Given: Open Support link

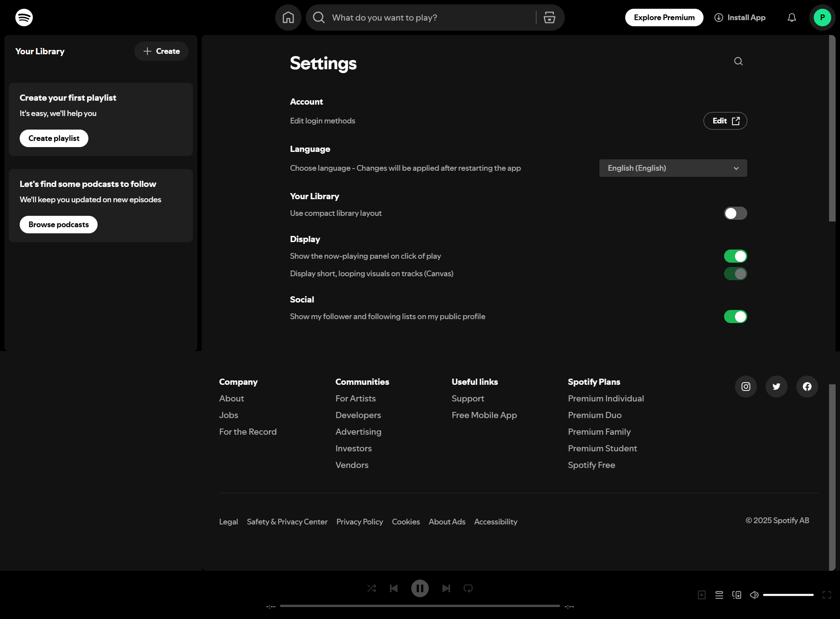Looking at the screenshot, I should 468,398.
